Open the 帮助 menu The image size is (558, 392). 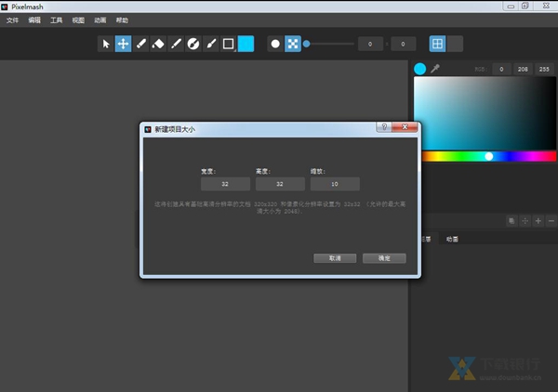click(122, 20)
